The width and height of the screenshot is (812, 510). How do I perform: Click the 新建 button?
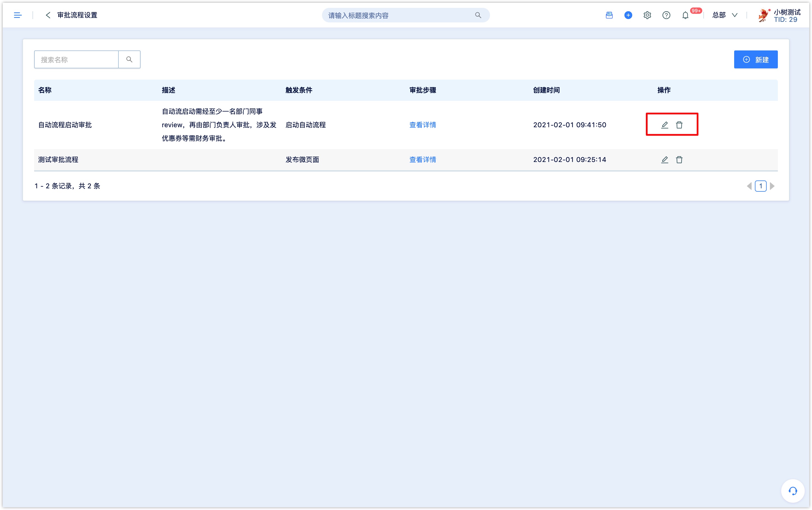pyautogui.click(x=756, y=60)
